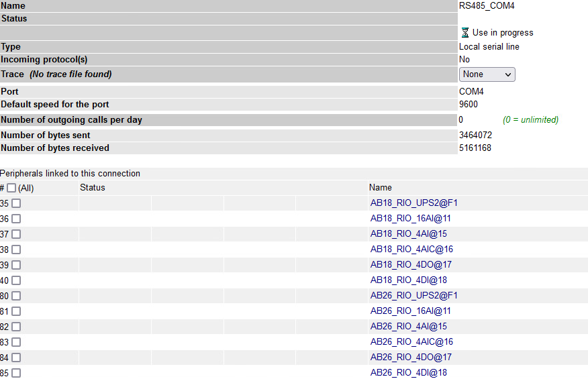
Task: Click the hourglass Use in progress icon
Action: click(465, 32)
